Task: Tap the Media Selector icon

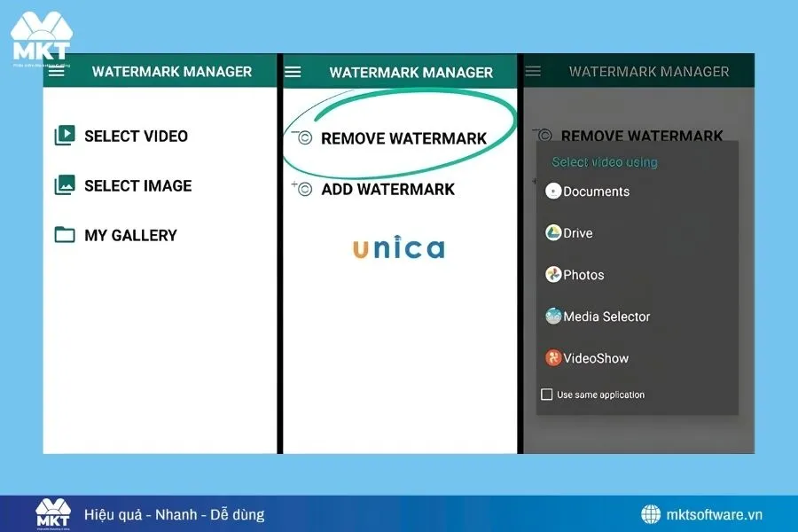Action: point(553,317)
